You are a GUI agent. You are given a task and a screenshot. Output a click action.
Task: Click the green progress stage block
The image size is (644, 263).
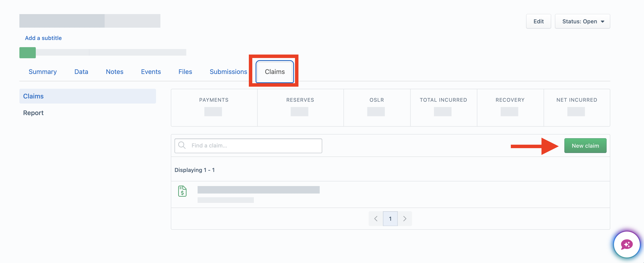(27, 52)
